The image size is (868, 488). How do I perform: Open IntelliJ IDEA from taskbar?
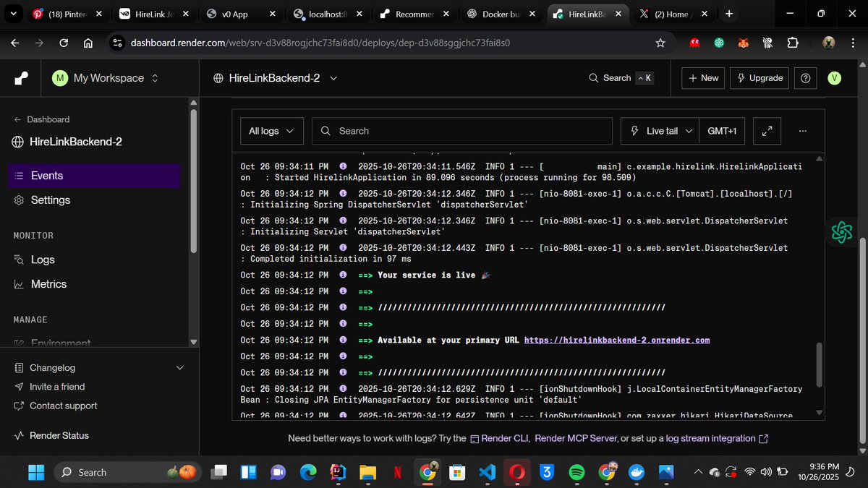pos(338,472)
